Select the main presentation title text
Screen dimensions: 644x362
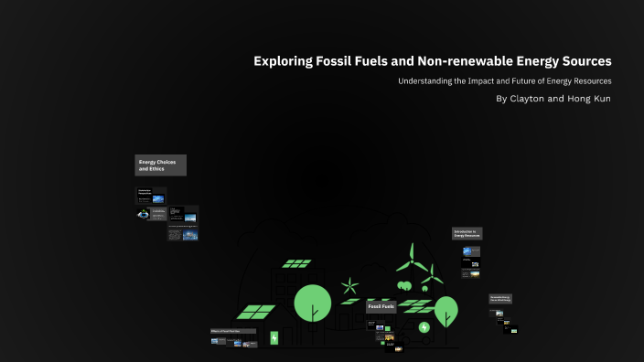(433, 61)
